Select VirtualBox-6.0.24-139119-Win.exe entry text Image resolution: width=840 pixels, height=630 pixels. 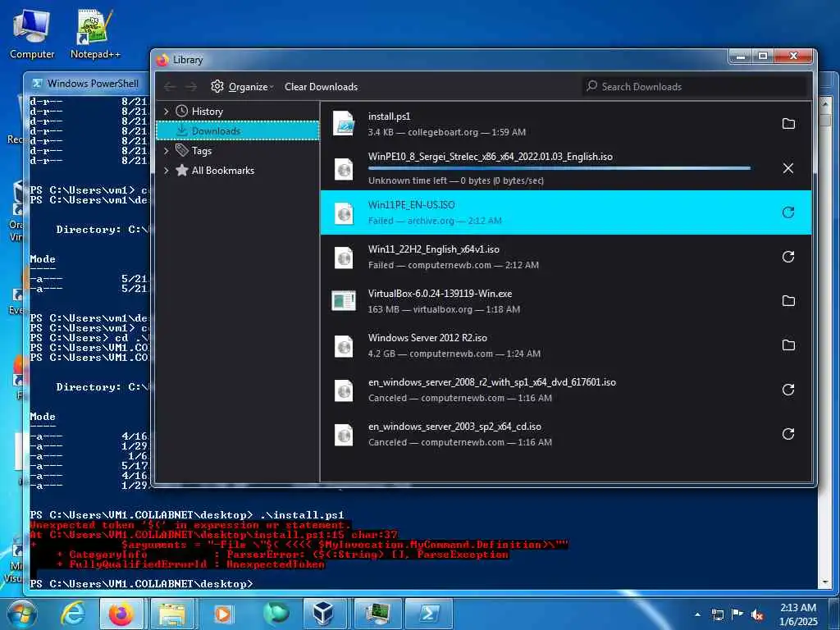(440, 294)
